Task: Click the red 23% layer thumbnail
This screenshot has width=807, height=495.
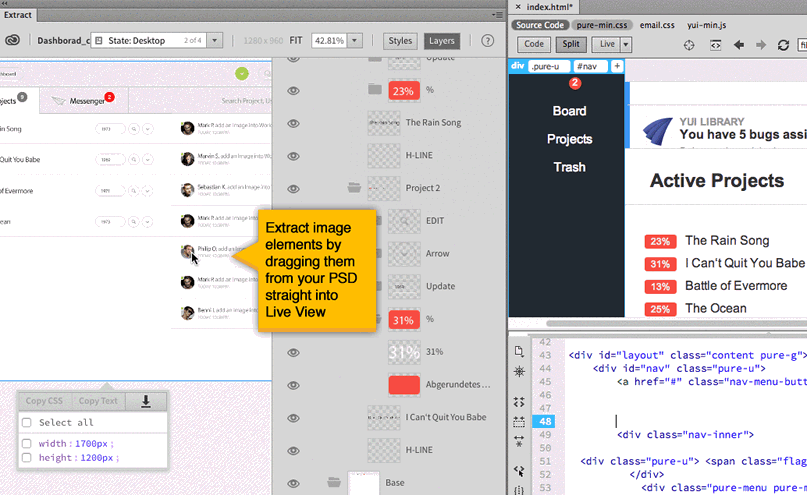Action: click(x=404, y=91)
